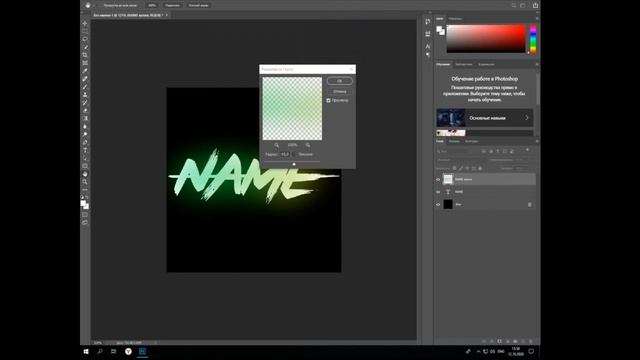Open the layer fill dropdown
640x360 pixels.
pos(521,168)
